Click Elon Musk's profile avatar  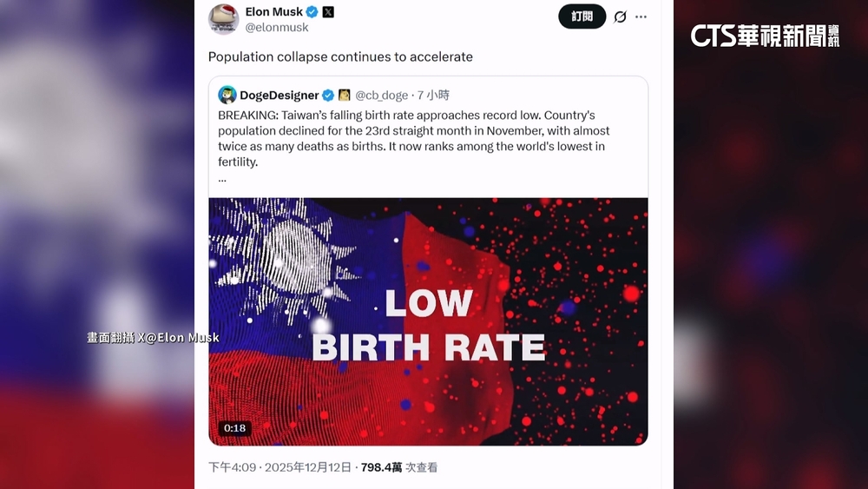(x=223, y=19)
